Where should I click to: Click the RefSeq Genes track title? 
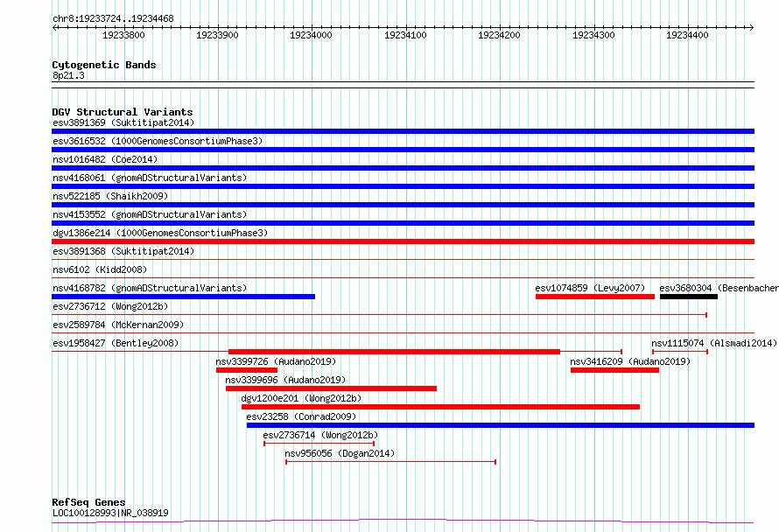88,502
